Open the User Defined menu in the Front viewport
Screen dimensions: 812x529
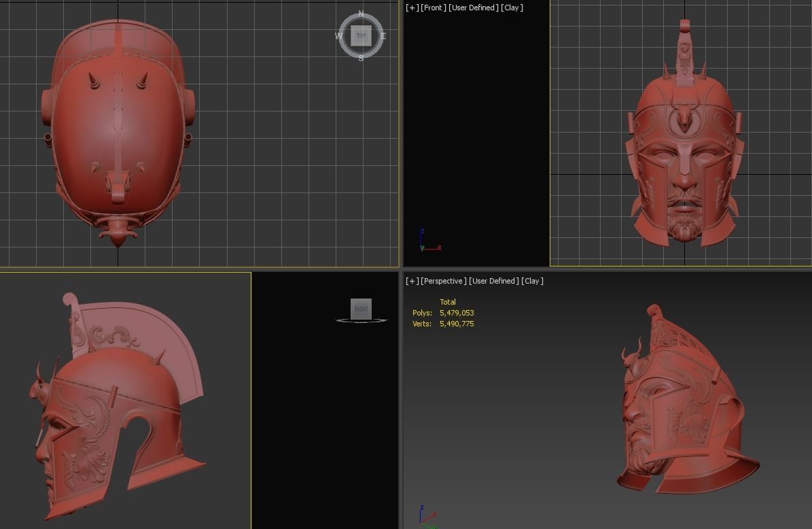tap(474, 7)
